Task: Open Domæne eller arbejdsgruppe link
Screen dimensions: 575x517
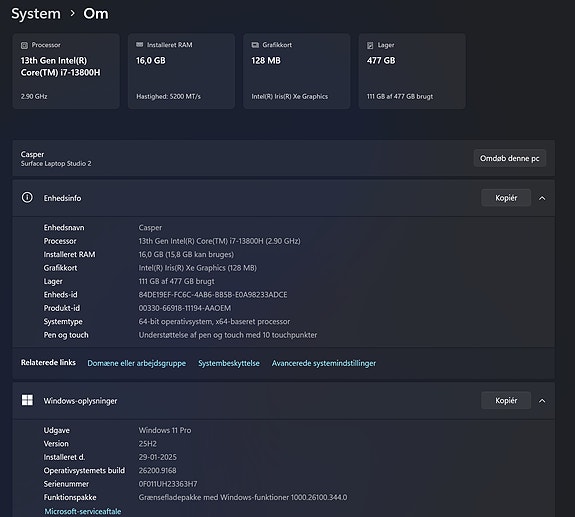Action: tap(136, 363)
